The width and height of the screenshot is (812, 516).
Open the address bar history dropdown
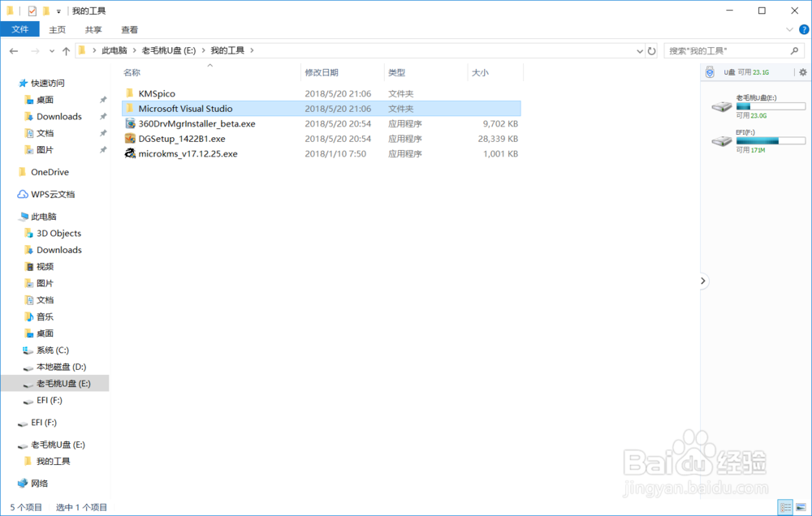[640, 51]
